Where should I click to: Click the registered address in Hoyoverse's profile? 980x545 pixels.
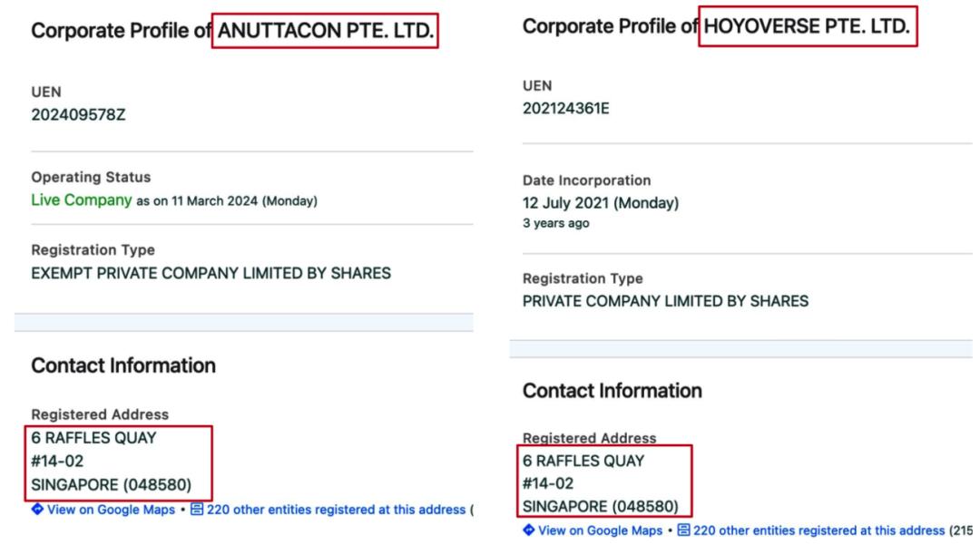tap(602, 483)
